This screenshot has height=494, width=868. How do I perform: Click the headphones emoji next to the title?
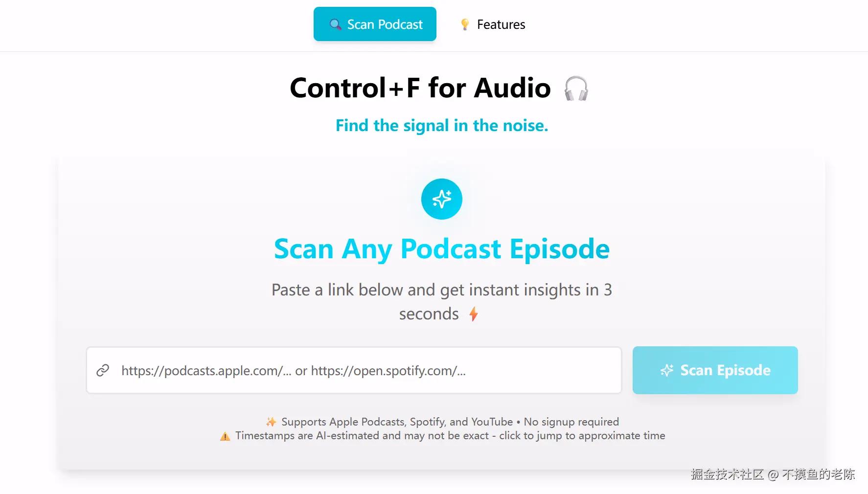576,89
